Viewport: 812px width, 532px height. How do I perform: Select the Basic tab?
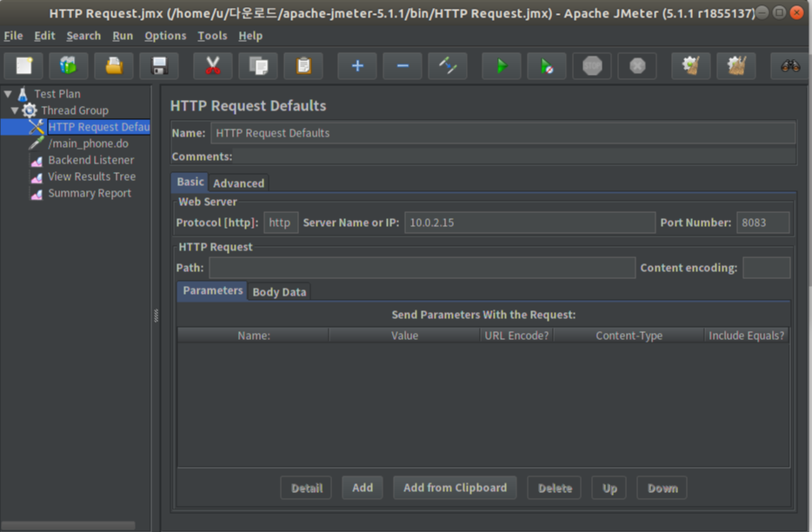click(190, 182)
